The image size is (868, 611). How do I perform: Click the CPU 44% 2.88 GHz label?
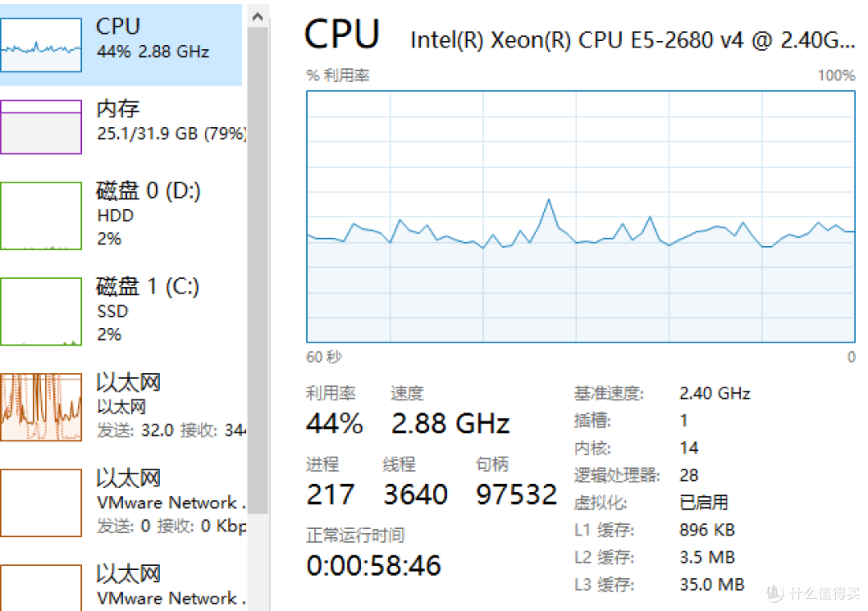154,38
